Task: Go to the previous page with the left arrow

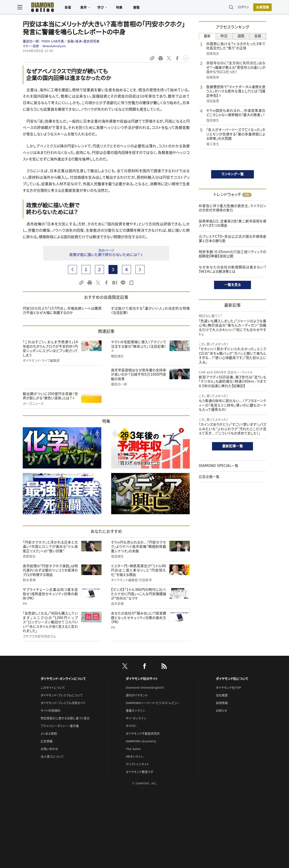Action: (x=72, y=270)
